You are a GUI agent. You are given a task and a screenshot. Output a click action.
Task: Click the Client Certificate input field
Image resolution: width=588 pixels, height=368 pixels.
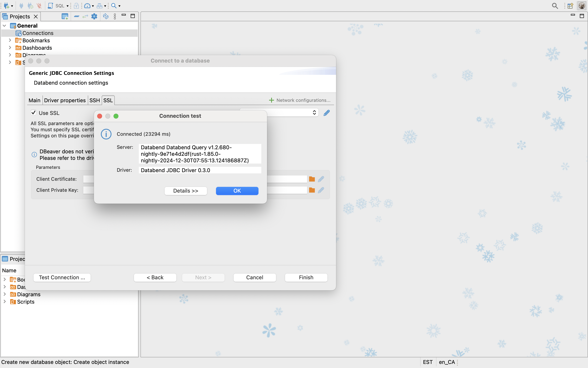195,179
